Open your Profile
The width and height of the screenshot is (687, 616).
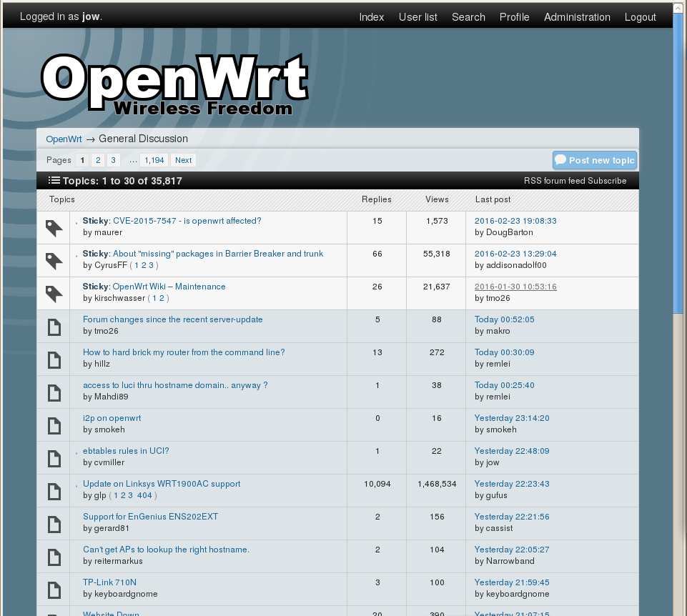click(x=515, y=17)
